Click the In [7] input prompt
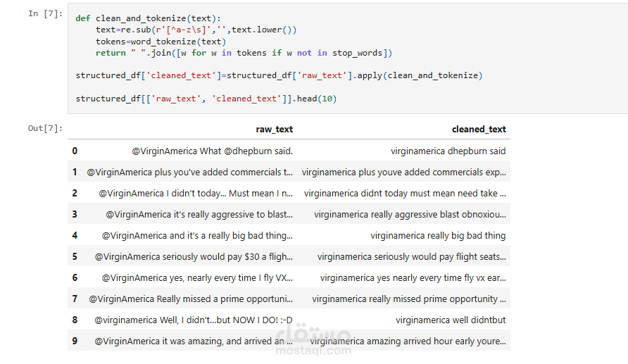Image resolution: width=628 pixels, height=364 pixels. pos(44,14)
